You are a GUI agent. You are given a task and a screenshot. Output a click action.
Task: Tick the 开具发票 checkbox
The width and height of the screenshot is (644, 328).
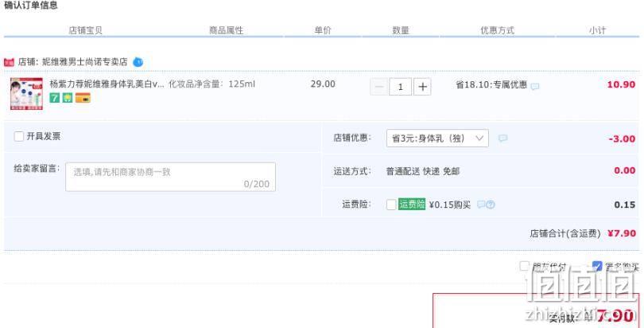[x=19, y=136]
